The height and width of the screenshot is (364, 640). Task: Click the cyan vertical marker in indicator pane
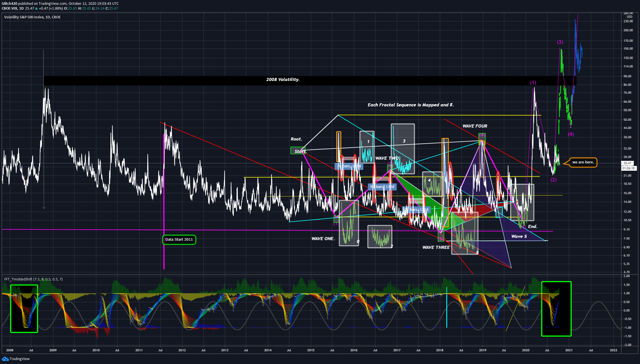point(447,307)
